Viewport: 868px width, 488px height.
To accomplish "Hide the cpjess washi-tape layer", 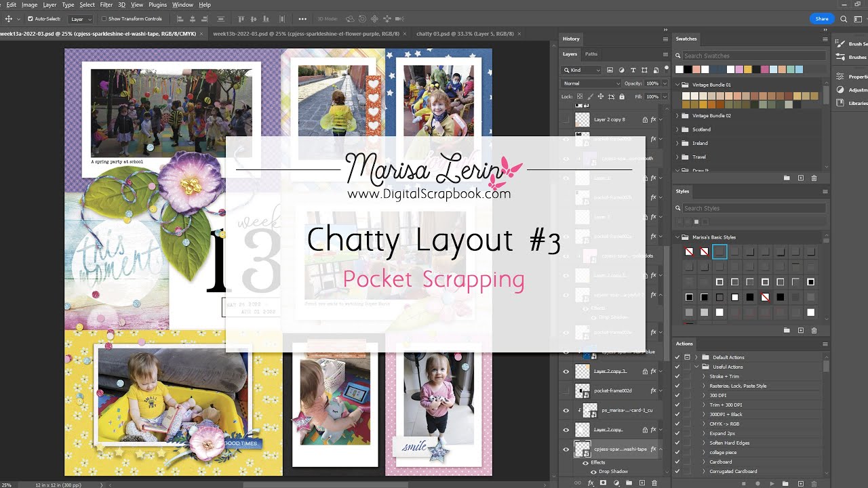I will point(566,449).
